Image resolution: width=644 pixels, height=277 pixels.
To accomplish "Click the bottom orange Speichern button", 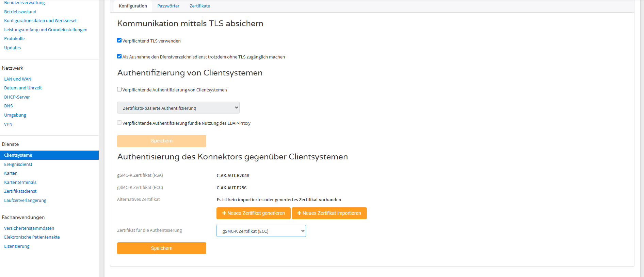I will tap(162, 248).
